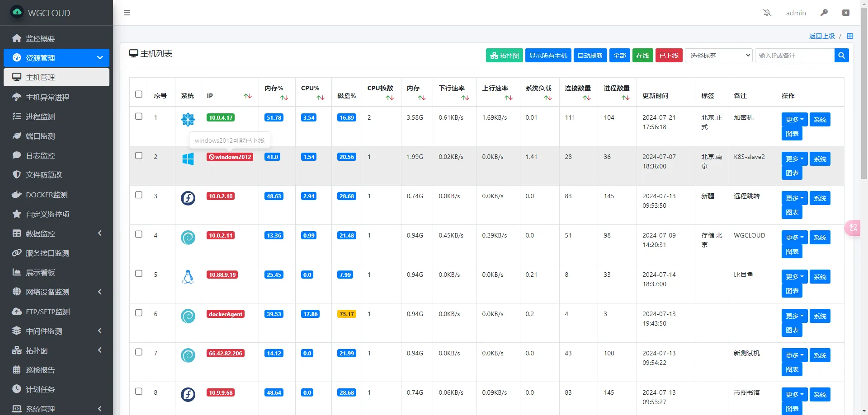Click the green 拓扑图 button
Image resolution: width=868 pixels, height=415 pixels.
tap(505, 56)
